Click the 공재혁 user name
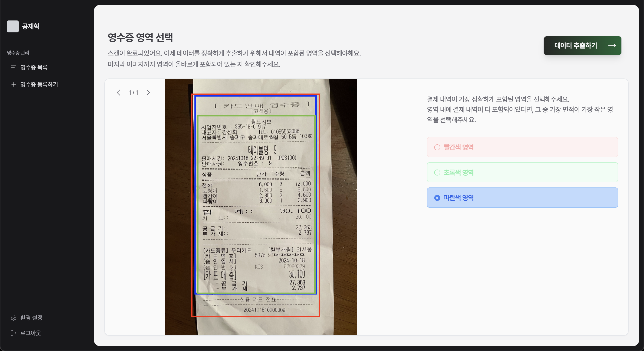The image size is (644, 351). pyautogui.click(x=30, y=26)
